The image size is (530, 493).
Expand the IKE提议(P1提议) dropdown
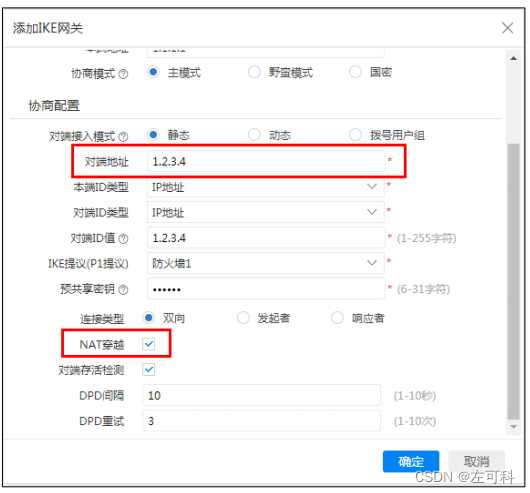point(266,263)
